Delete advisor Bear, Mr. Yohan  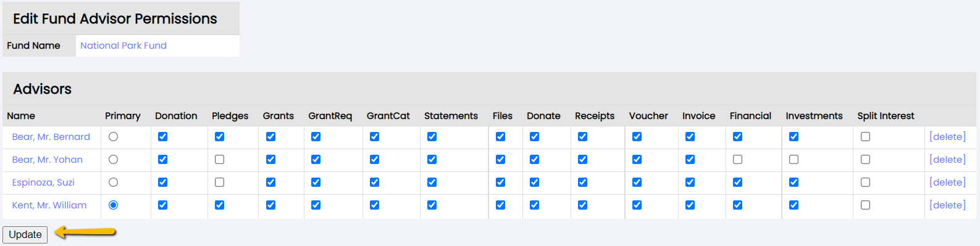click(947, 160)
